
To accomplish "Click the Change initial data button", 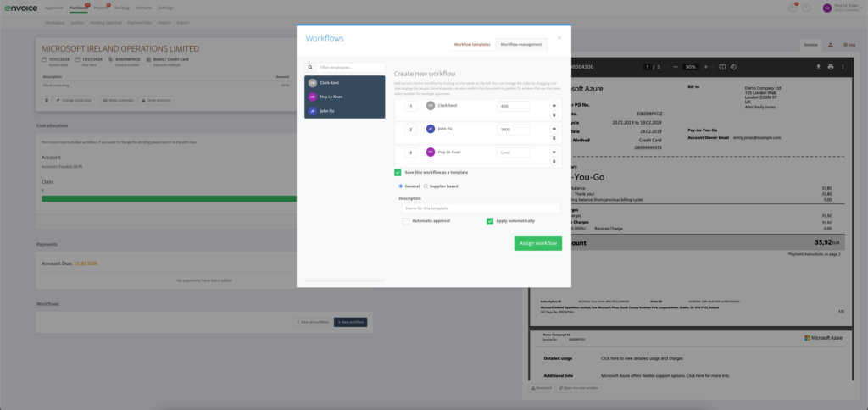I will [x=75, y=100].
